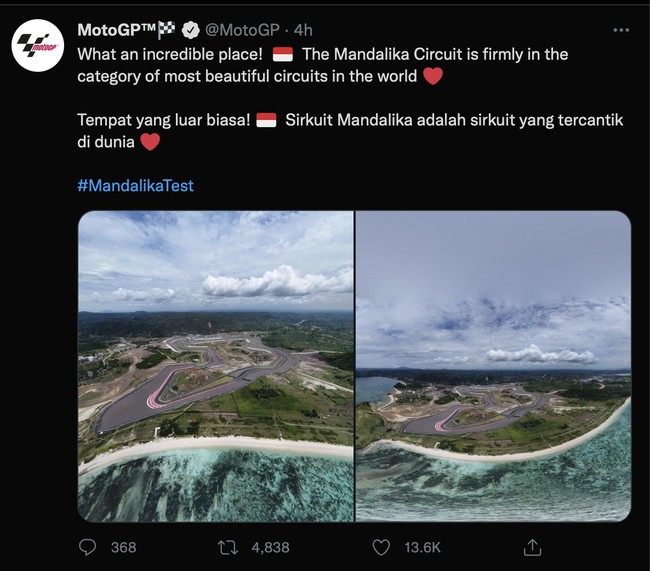Open the @MotoGP handle link
Viewport: 650px width, 571px height.
(x=242, y=28)
